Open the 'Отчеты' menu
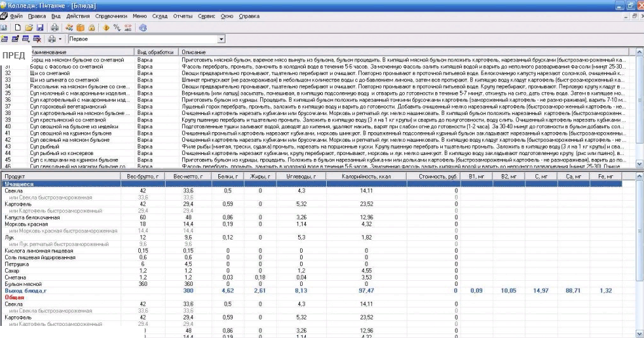This screenshot has height=338, width=644. pyautogui.click(x=183, y=16)
